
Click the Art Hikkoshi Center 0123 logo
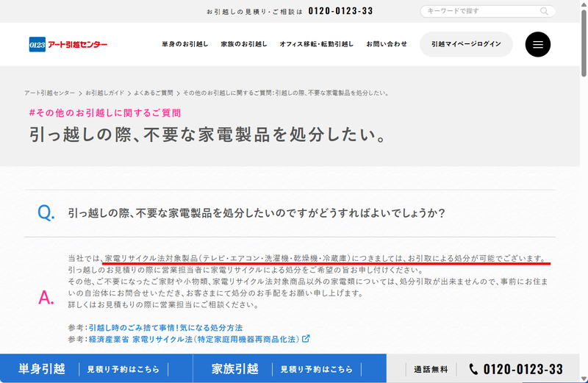[x=68, y=44]
